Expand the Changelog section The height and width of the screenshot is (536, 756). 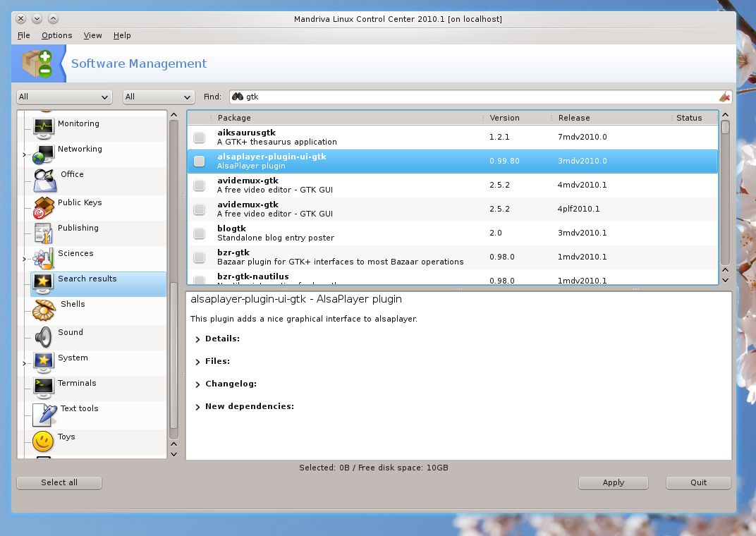tap(197, 384)
